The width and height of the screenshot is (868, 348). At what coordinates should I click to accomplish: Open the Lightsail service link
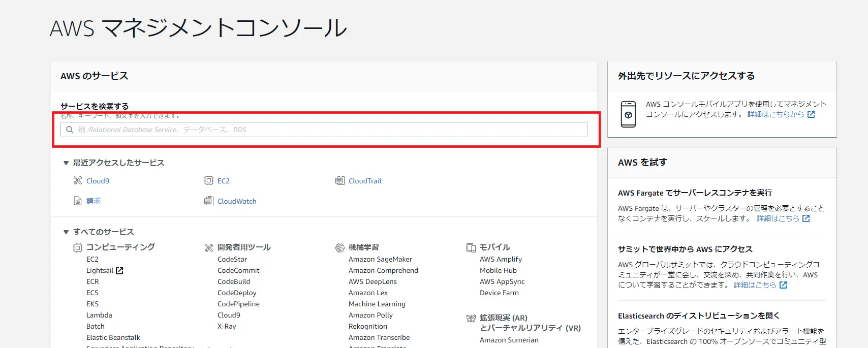pyautogui.click(x=100, y=270)
